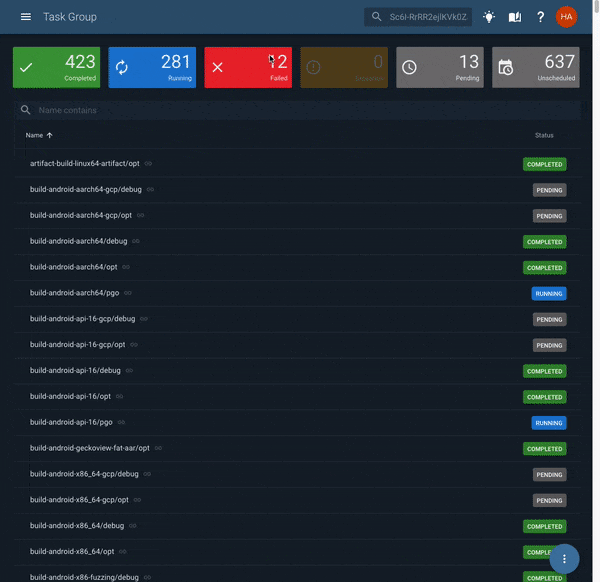This screenshot has height=582, width=600.
Task: Click COMPLETED badge for build-android-aarch64/opt
Action: click(x=545, y=267)
